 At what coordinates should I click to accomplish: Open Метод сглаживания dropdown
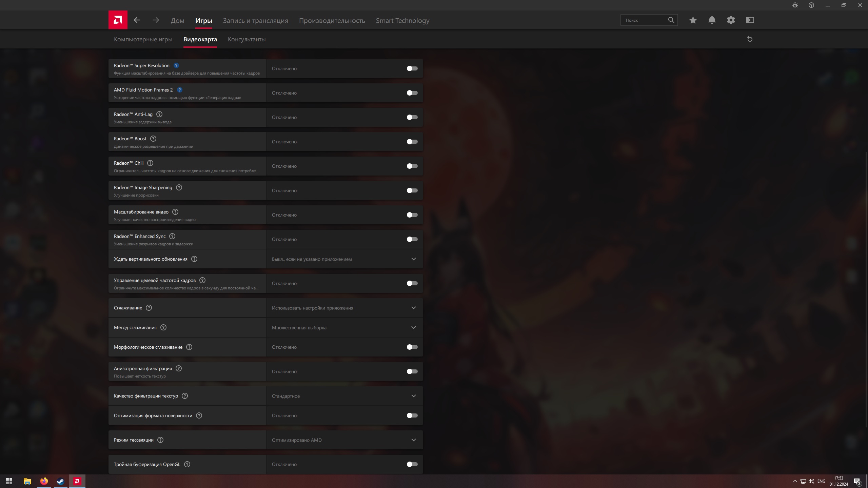pyautogui.click(x=344, y=327)
